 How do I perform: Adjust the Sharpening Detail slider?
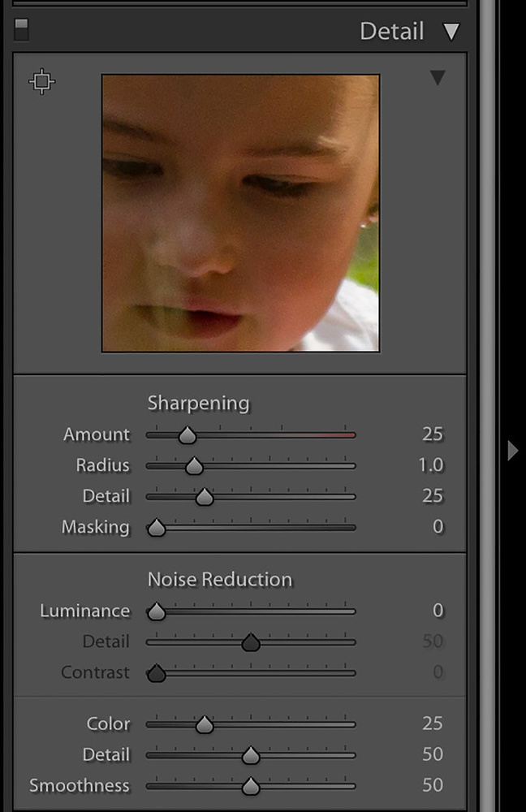[x=205, y=497]
